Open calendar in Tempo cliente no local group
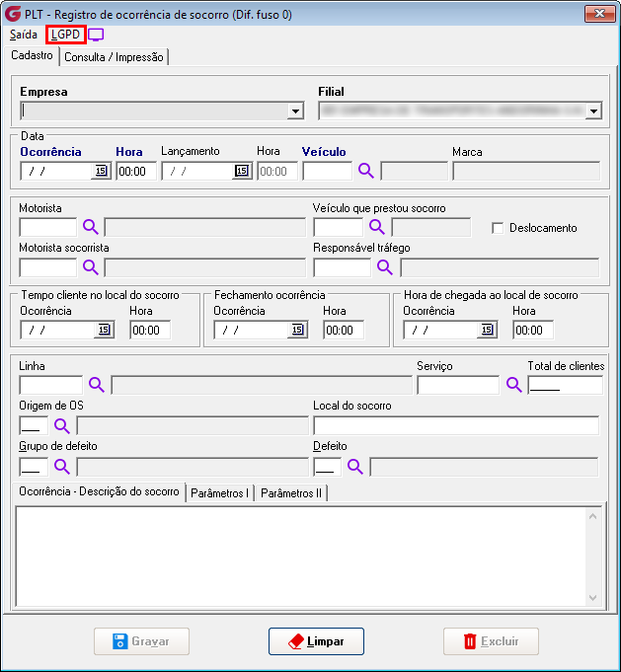The image size is (621, 672). click(x=105, y=330)
